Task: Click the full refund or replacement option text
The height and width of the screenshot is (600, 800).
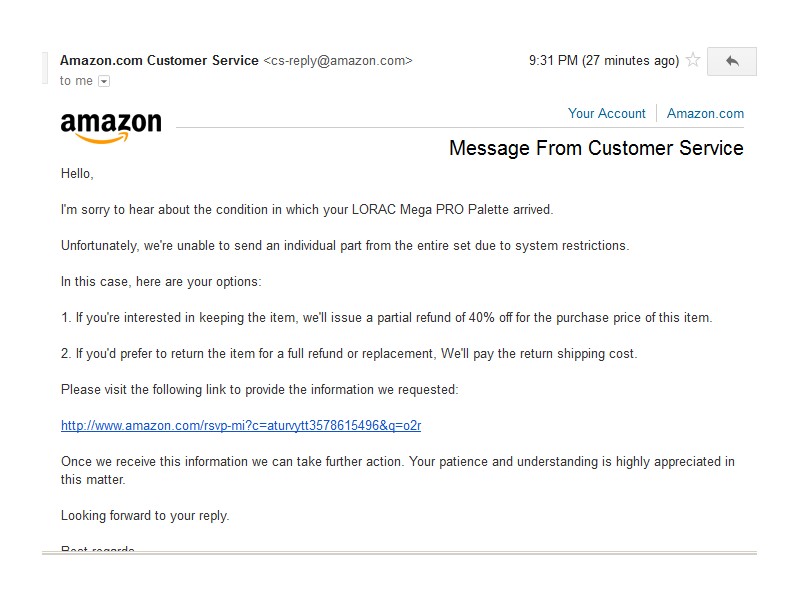Action: [x=349, y=354]
